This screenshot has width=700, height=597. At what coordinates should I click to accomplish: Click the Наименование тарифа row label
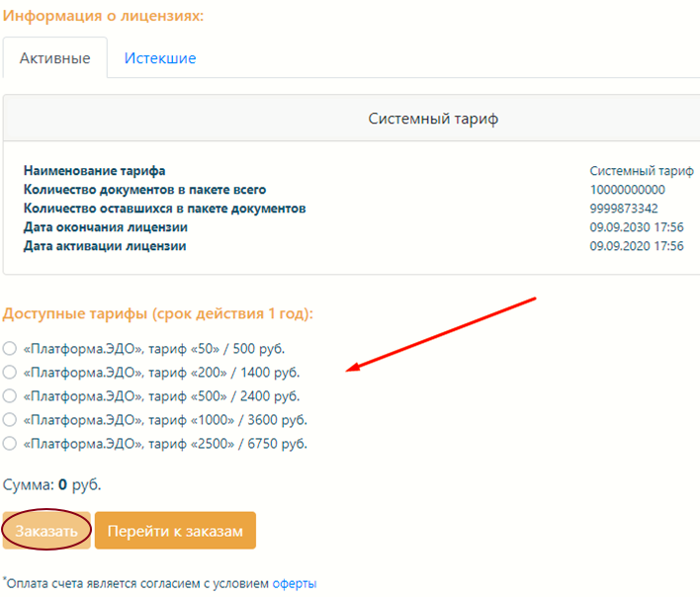click(x=95, y=171)
